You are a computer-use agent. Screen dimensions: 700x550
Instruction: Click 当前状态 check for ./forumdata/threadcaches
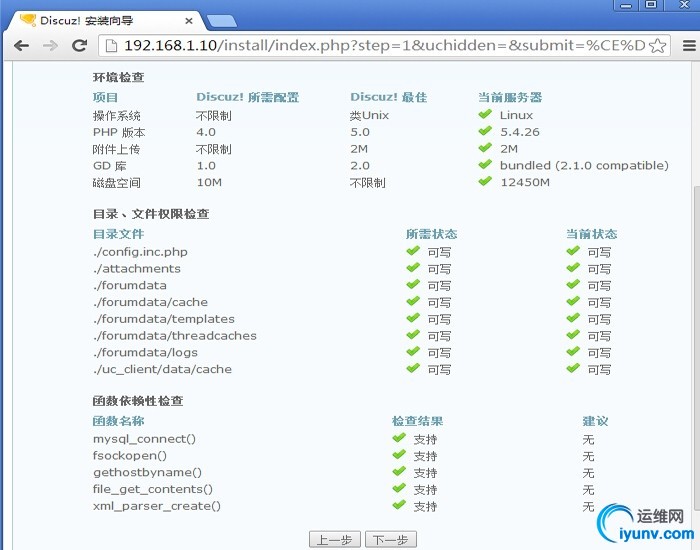click(573, 335)
